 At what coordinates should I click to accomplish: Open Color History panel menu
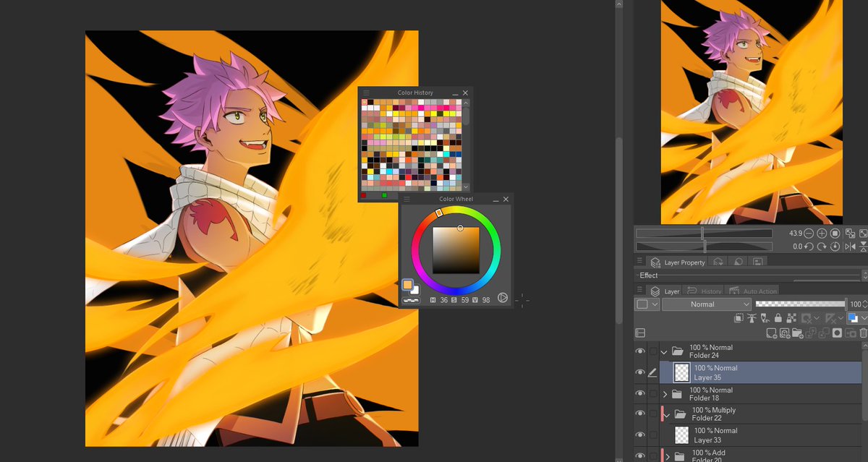tap(366, 93)
